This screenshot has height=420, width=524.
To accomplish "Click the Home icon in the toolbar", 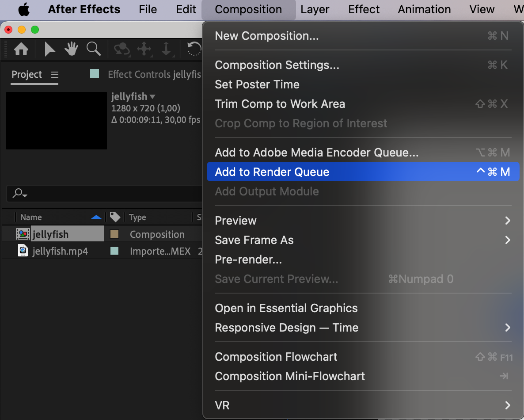I will (x=21, y=49).
